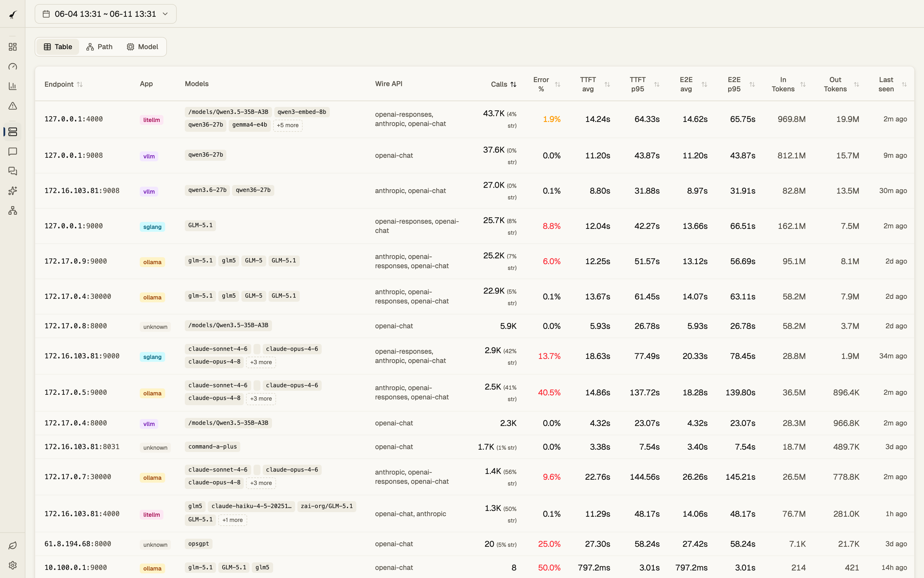Open the dashboard grid view from the sidebar
This screenshot has height=578, width=924.
tap(13, 47)
